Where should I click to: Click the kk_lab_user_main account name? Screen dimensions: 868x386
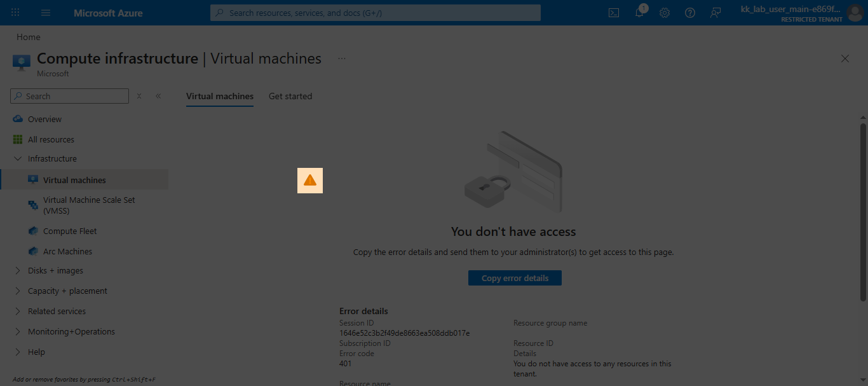click(791, 9)
